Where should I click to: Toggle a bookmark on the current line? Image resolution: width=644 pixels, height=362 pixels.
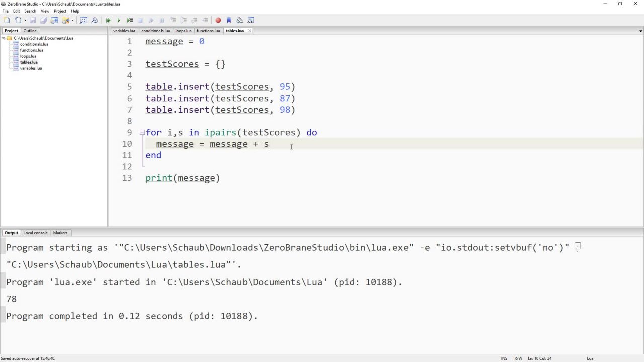229,20
